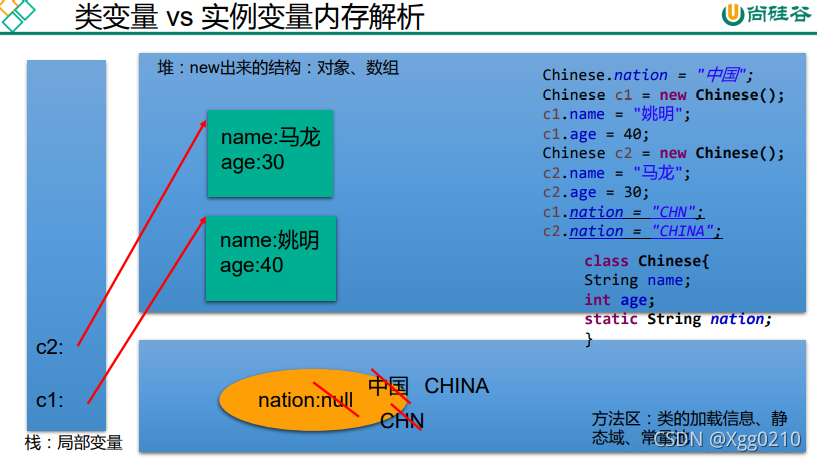Screen dimensions: 817x461
Task: Click the line Chinese c1 = new Chinese();
Action: click(663, 95)
